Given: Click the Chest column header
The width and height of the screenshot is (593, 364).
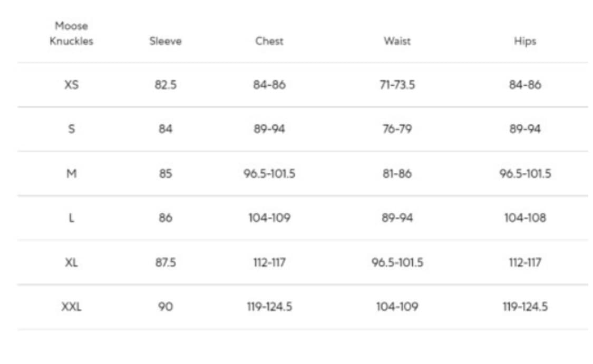Looking at the screenshot, I should (x=269, y=41).
